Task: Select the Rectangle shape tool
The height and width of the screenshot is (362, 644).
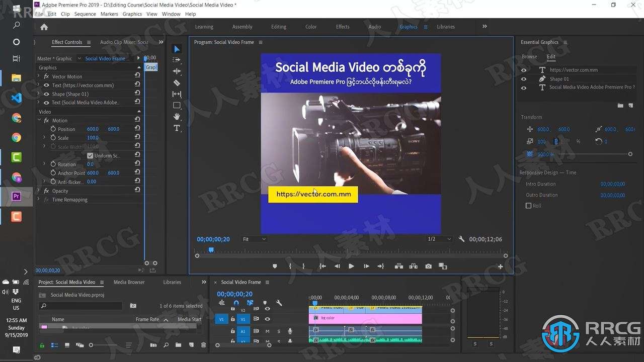Action: coord(177,106)
